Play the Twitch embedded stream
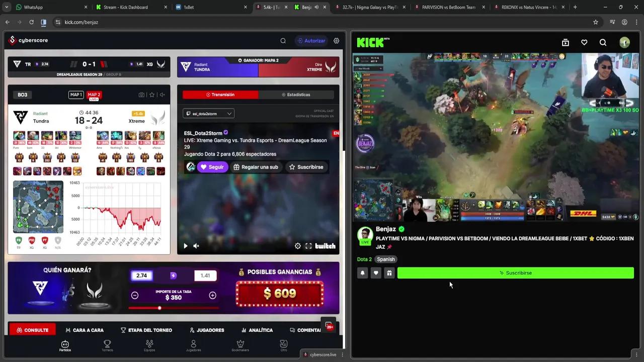644x362 pixels. point(185,246)
